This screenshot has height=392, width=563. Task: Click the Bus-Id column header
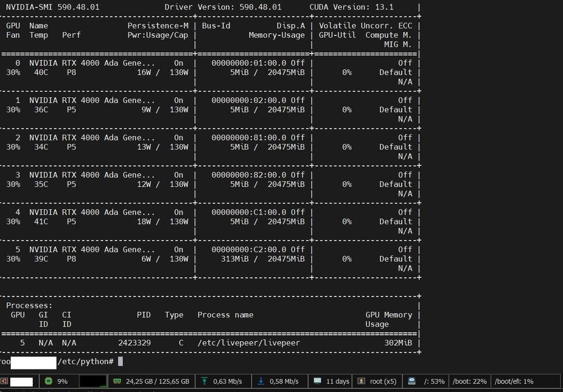pos(216,26)
